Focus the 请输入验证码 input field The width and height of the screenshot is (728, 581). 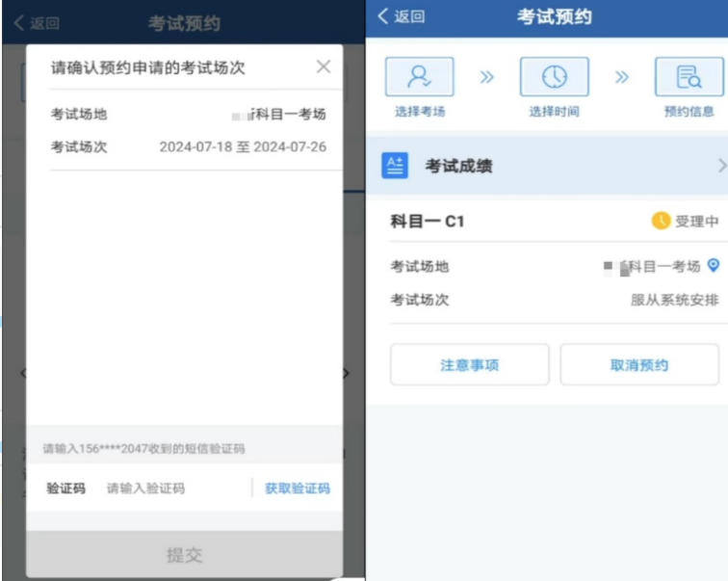point(145,489)
